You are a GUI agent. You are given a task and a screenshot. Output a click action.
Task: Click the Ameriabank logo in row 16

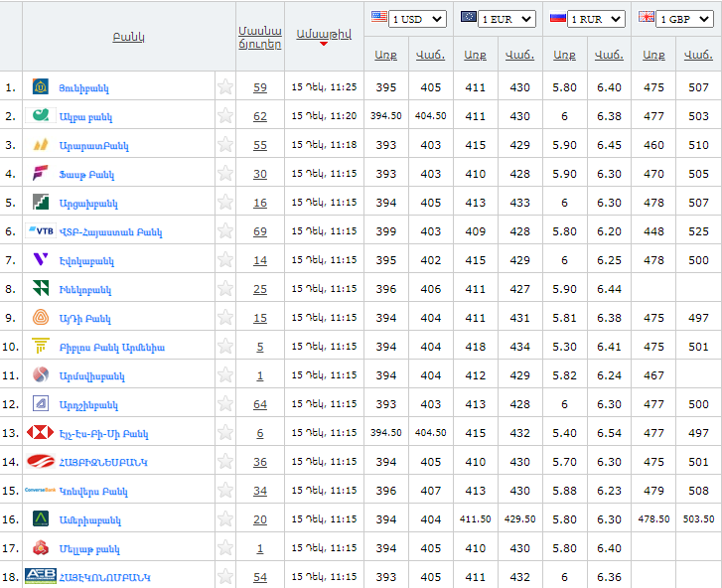(41, 519)
